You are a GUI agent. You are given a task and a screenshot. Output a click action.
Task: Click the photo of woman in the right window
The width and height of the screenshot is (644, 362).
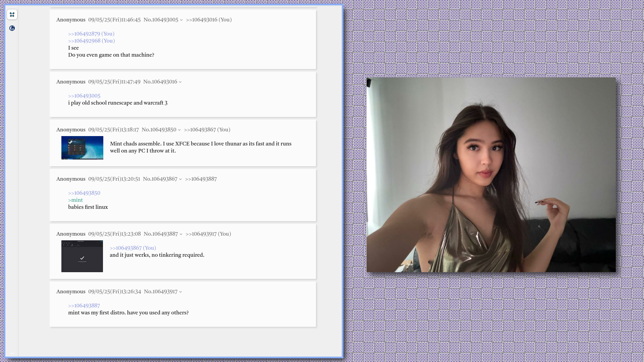coord(491,175)
